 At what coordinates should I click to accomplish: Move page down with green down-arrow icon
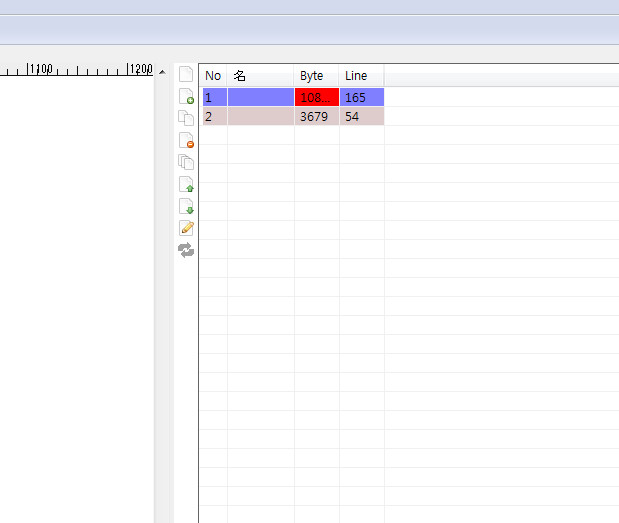(185, 206)
